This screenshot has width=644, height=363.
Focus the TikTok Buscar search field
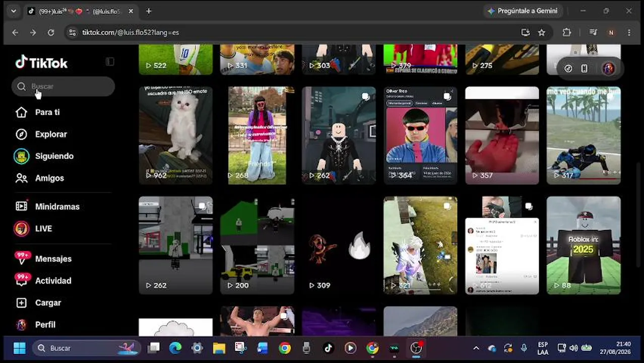63,86
